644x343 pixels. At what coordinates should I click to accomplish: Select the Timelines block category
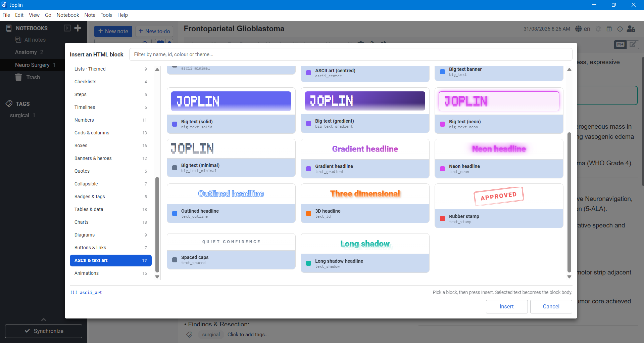(111, 107)
